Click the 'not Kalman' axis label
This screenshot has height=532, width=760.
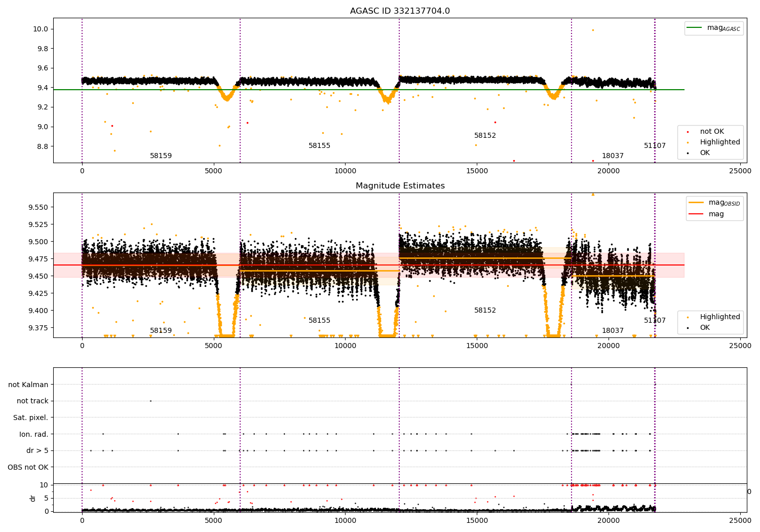point(28,385)
